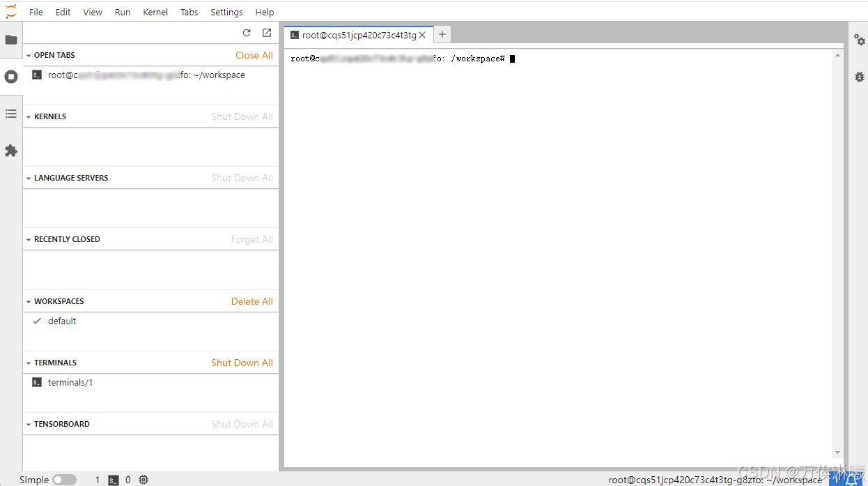Screen dimensions: 868x486
Task: Switch to the root@cqs51jcp420c73c4t3tg terminal tab
Action: tap(359, 35)
